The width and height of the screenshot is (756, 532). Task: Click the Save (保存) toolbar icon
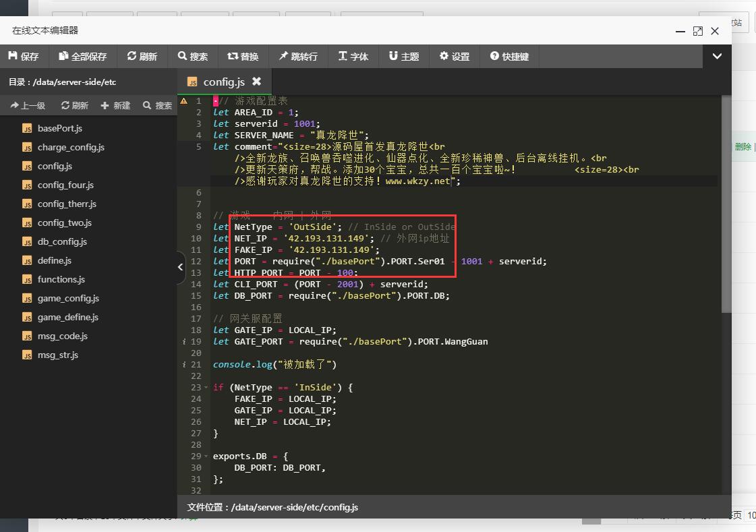[24, 57]
